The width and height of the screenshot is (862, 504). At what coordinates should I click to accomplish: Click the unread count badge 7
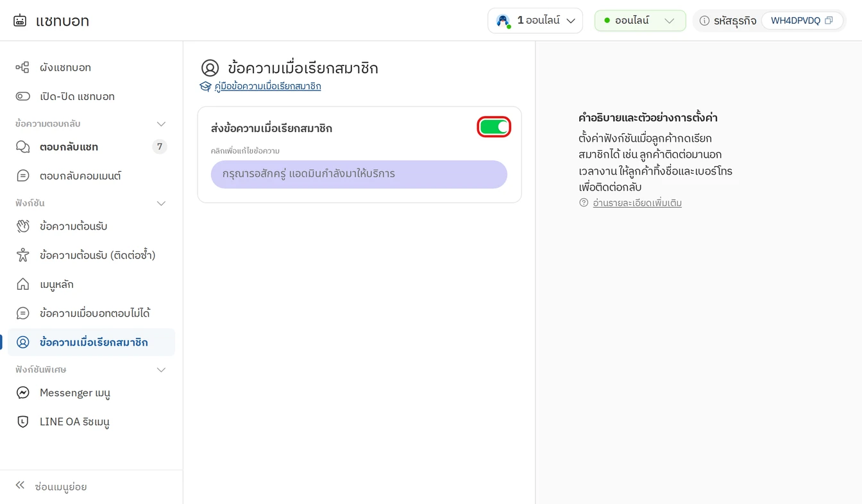pyautogui.click(x=160, y=147)
